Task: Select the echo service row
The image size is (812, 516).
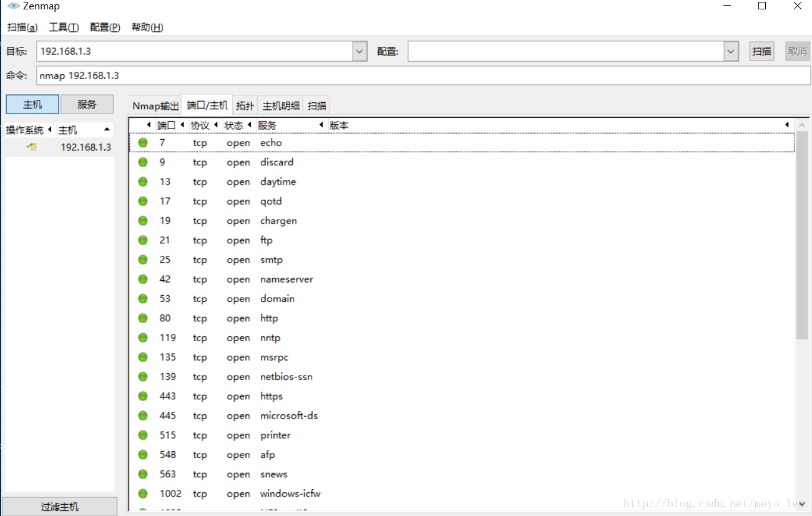Action: point(462,143)
